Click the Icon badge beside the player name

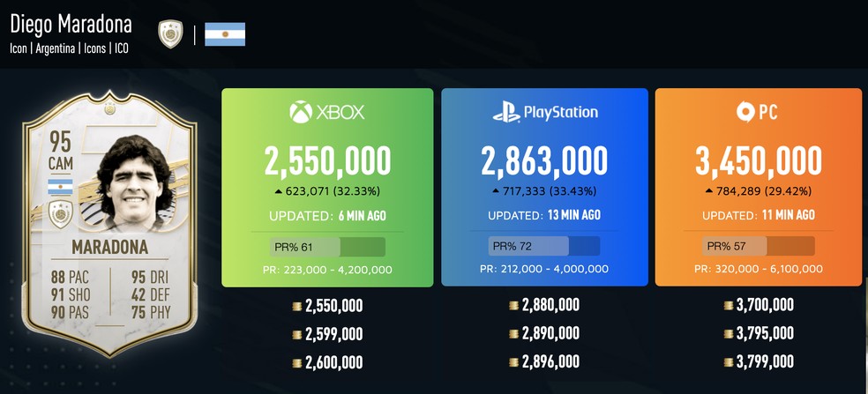(169, 33)
